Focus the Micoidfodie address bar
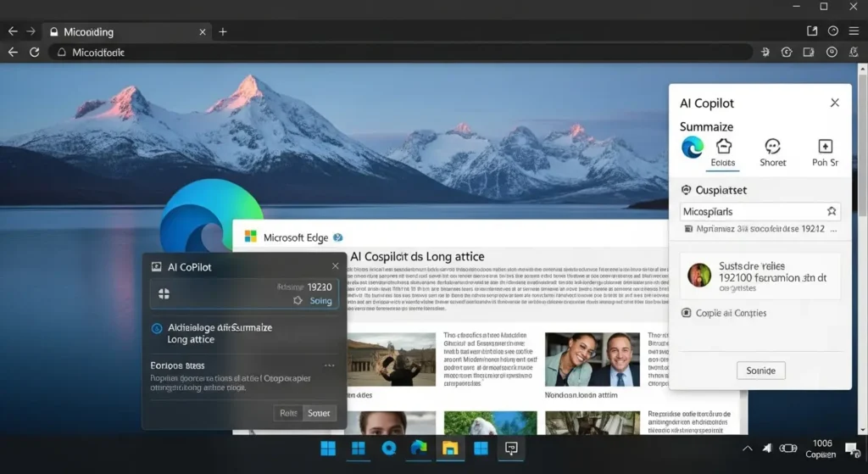 [x=401, y=52]
